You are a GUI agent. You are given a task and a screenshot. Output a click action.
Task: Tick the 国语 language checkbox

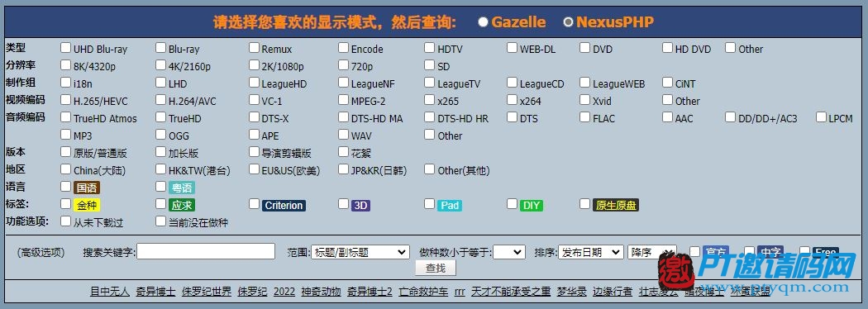tap(66, 186)
